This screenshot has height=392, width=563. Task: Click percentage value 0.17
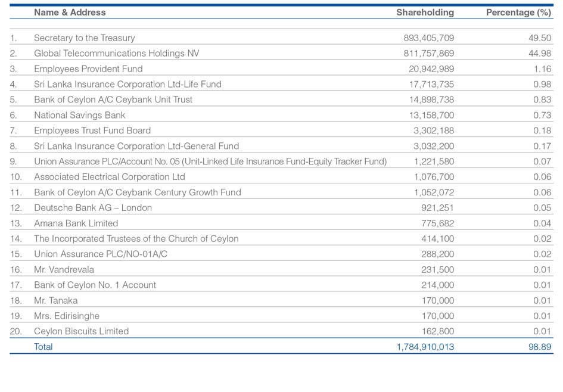point(542,146)
